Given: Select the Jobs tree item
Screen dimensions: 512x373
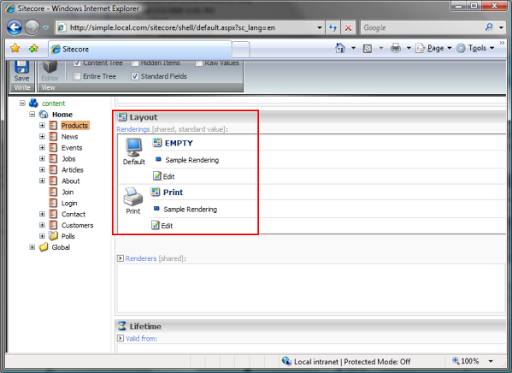Looking at the screenshot, I should coord(69,159).
